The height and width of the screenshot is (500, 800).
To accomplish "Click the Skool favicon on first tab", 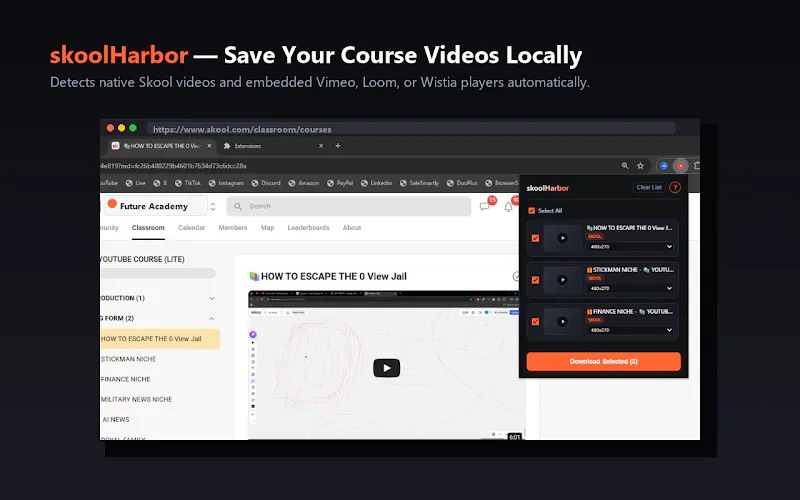I will [115, 146].
